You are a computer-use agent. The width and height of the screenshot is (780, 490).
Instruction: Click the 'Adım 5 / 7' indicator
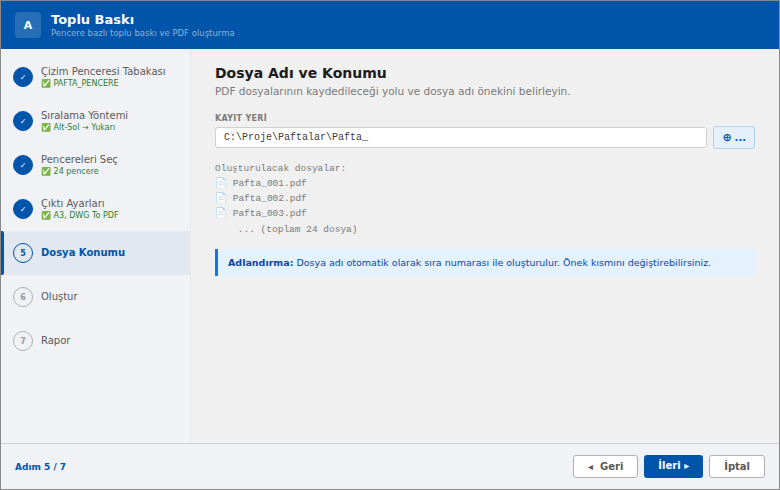(x=40, y=467)
